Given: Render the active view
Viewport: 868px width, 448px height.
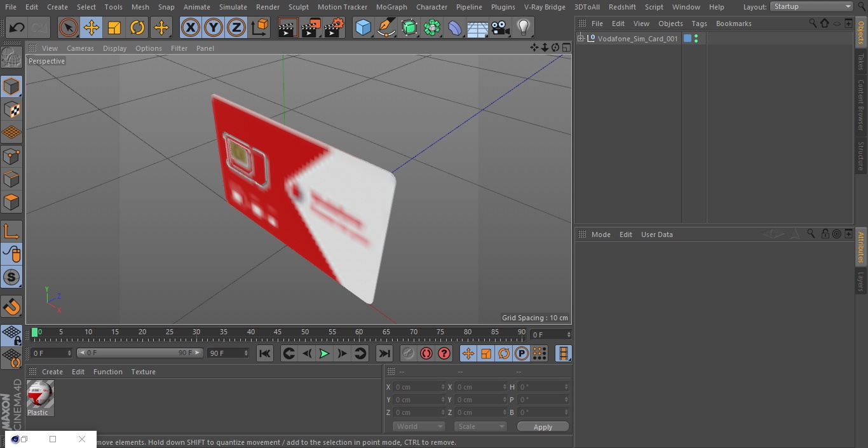Looking at the screenshot, I should coord(288,27).
